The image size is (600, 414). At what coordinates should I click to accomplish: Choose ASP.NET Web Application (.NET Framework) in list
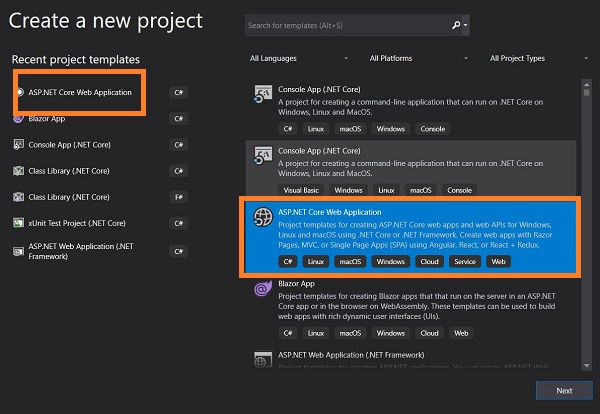(351, 355)
